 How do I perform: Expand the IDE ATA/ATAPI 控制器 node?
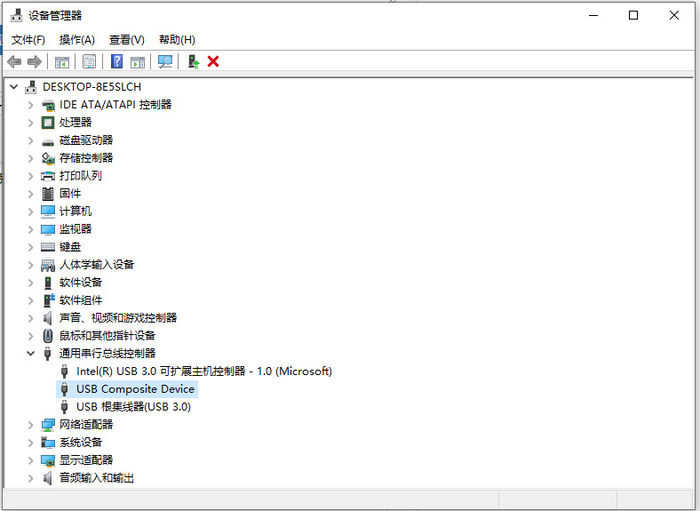tap(30, 105)
